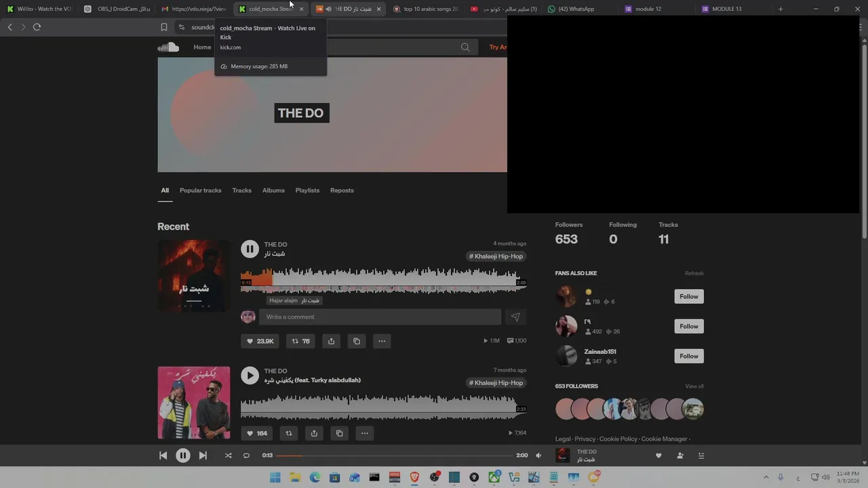Seek within the يكفيني شره waveform
Image resolution: width=868 pixels, height=488 pixels.
pyautogui.click(x=383, y=407)
